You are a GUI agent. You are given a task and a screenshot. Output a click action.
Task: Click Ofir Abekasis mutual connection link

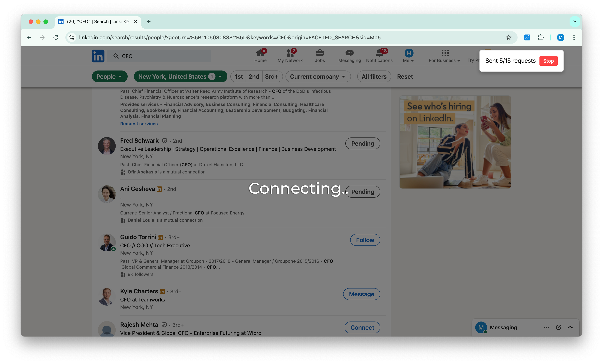click(142, 172)
